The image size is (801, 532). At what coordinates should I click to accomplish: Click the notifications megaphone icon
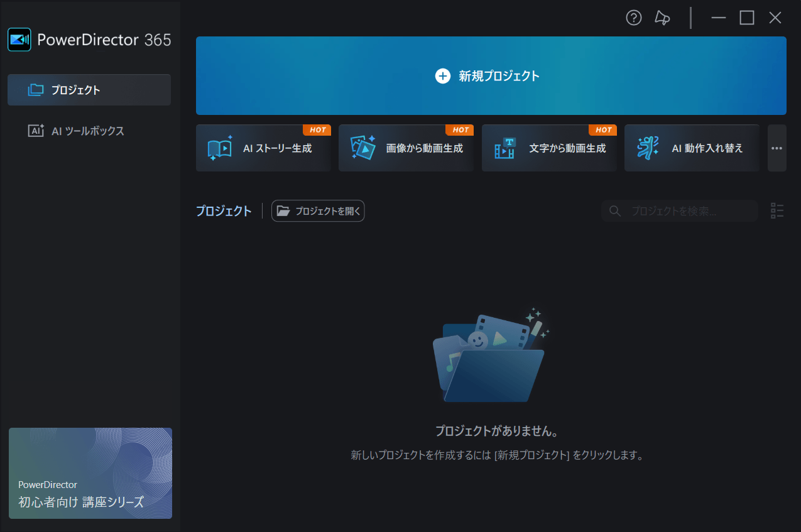(x=662, y=18)
